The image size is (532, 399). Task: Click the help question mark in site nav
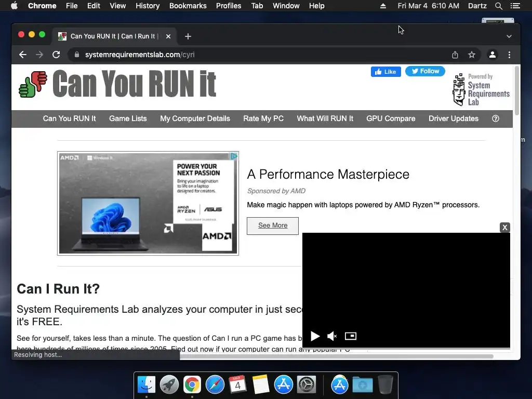click(496, 118)
